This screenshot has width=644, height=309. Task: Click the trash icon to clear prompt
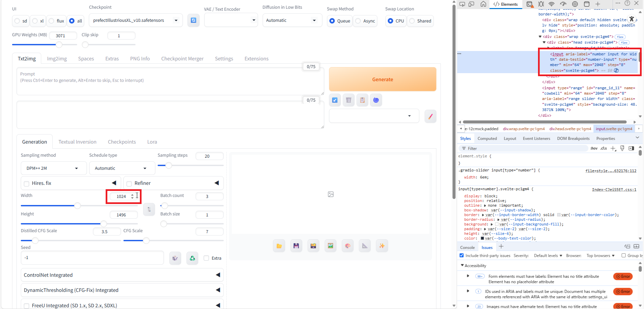click(x=348, y=100)
